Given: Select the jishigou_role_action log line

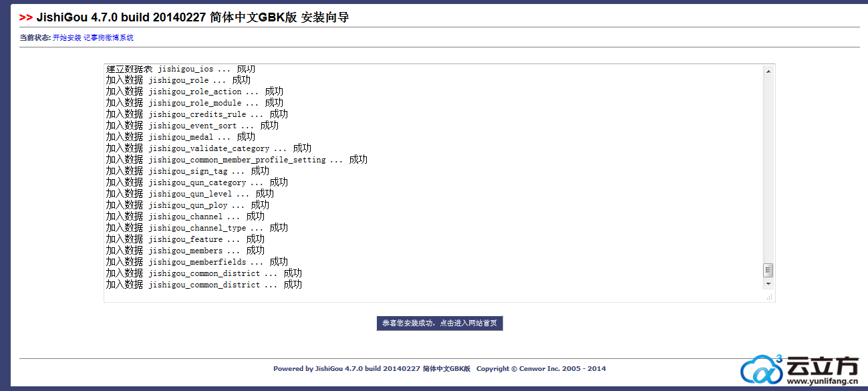Looking at the screenshot, I should [x=194, y=92].
